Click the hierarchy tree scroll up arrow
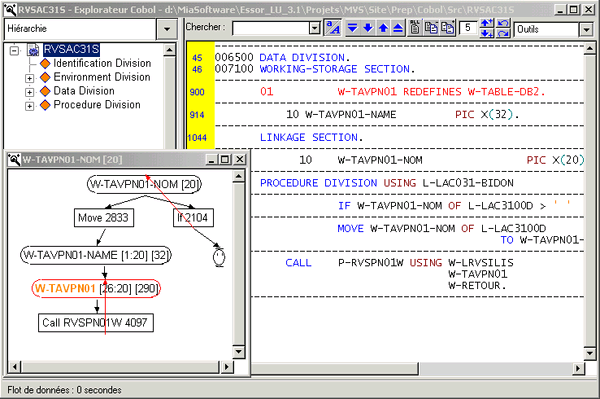 click(170, 50)
